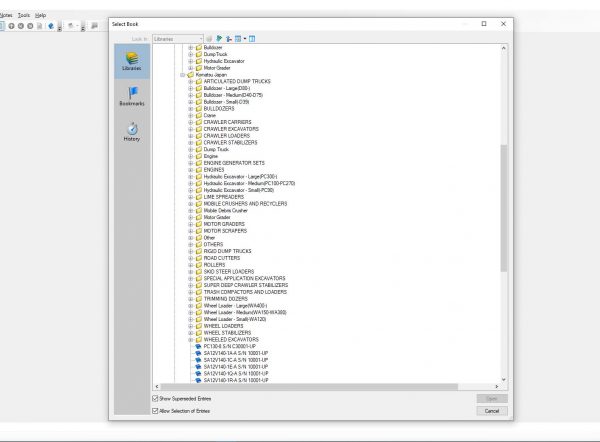The height and width of the screenshot is (442, 600).
Task: Open the Tools menu in main window
Action: pyautogui.click(x=24, y=15)
